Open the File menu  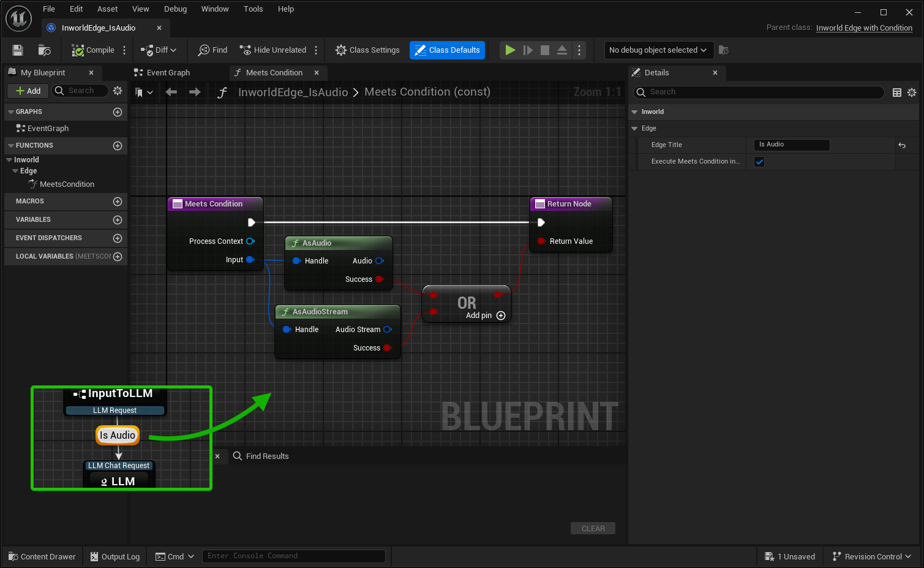point(49,9)
